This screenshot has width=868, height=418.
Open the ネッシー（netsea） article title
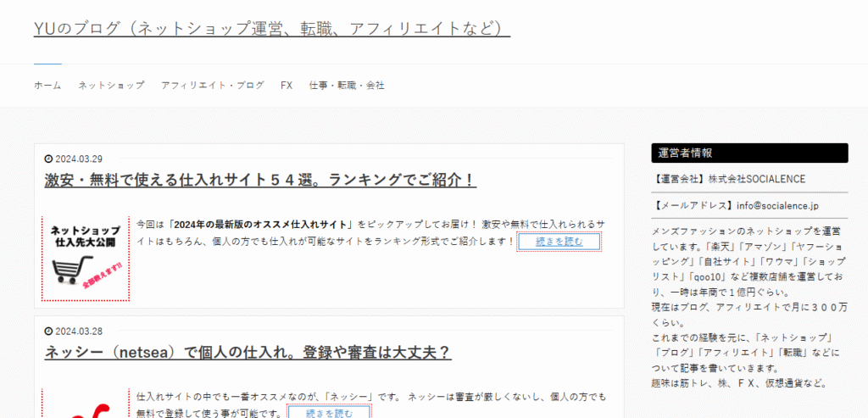point(248,353)
